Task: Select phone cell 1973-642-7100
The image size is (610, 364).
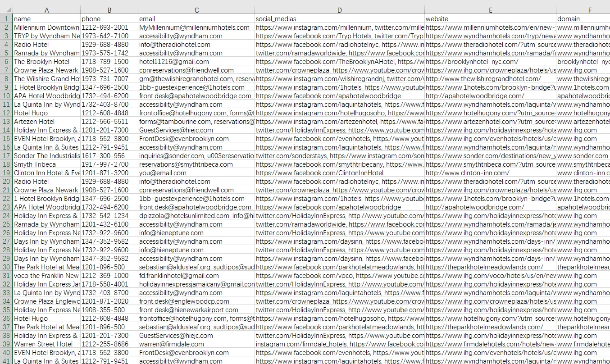Action: tap(109, 36)
